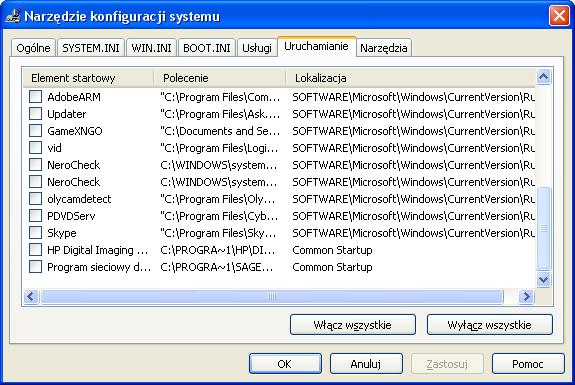Click the horizontal scrollbar thumb
Image resolution: width=575 pixels, height=385 pixels.
tap(272, 296)
